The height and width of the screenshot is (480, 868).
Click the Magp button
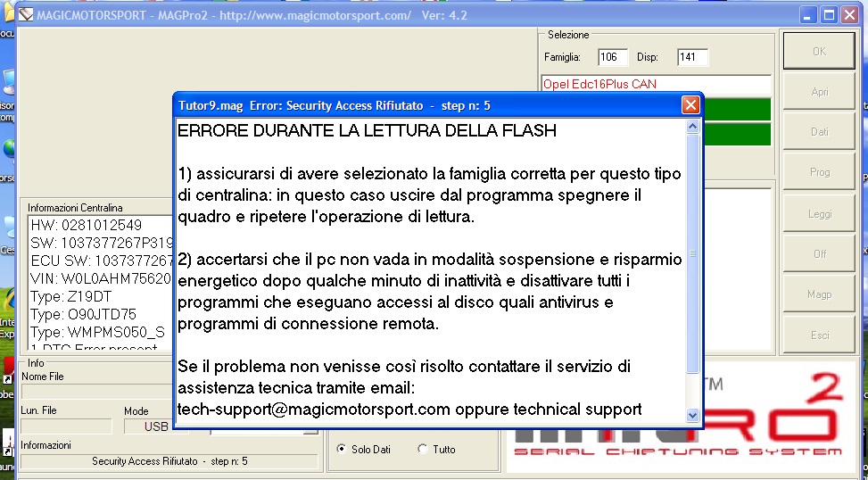pos(819,294)
